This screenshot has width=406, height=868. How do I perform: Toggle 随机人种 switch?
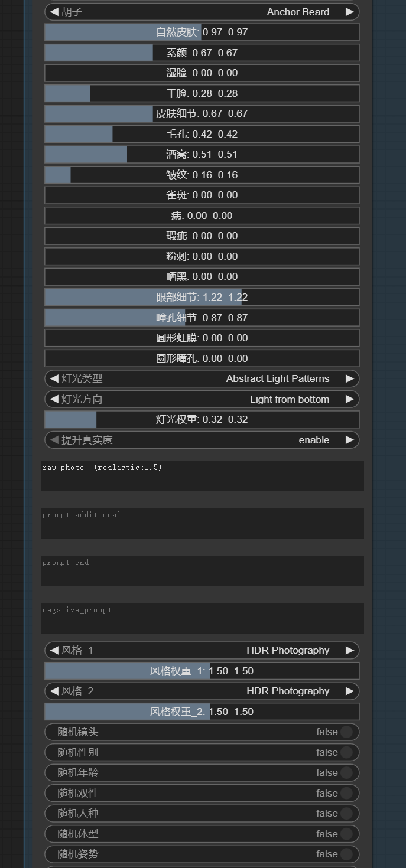346,813
